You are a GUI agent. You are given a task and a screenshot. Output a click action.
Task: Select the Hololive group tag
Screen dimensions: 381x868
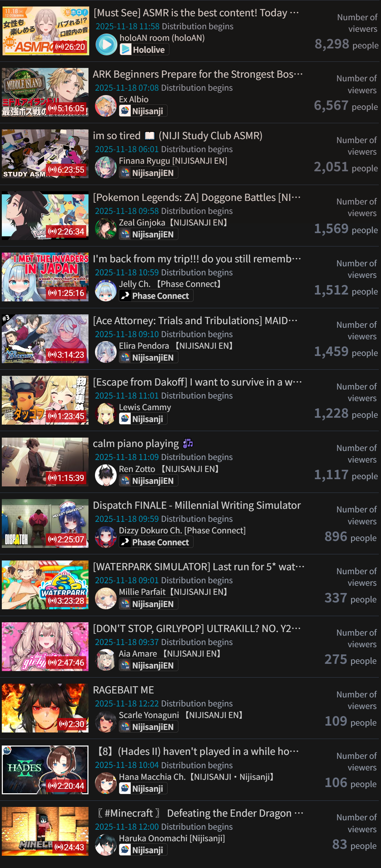[x=144, y=50]
